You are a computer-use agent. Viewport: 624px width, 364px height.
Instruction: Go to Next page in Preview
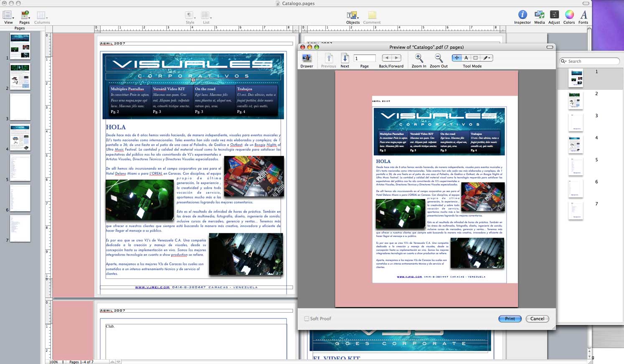click(345, 58)
